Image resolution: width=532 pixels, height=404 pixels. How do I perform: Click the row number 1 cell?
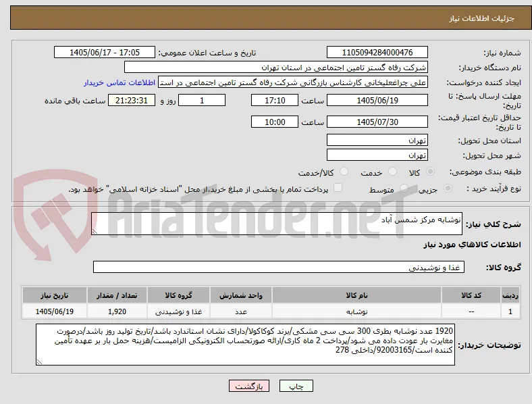pyautogui.click(x=510, y=311)
